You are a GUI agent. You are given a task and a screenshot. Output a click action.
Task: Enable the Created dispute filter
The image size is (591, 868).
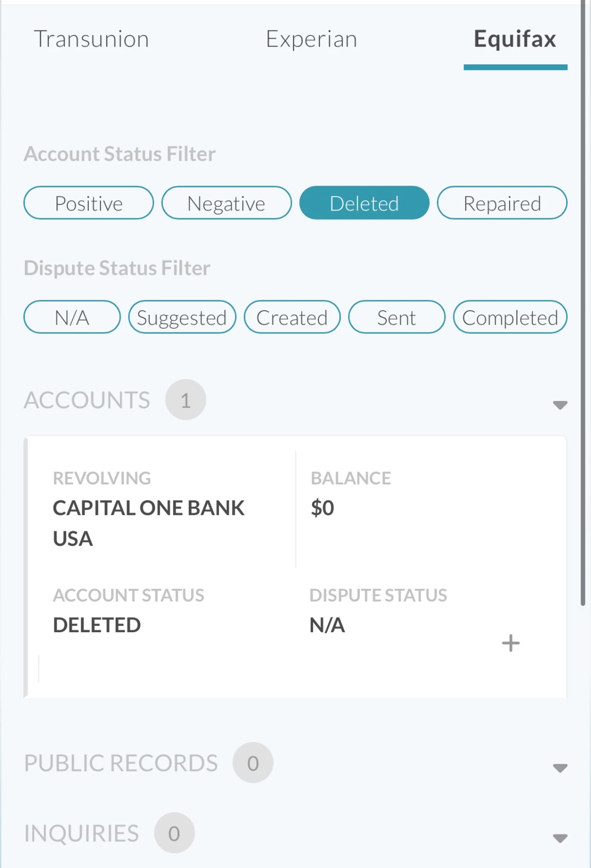(292, 317)
